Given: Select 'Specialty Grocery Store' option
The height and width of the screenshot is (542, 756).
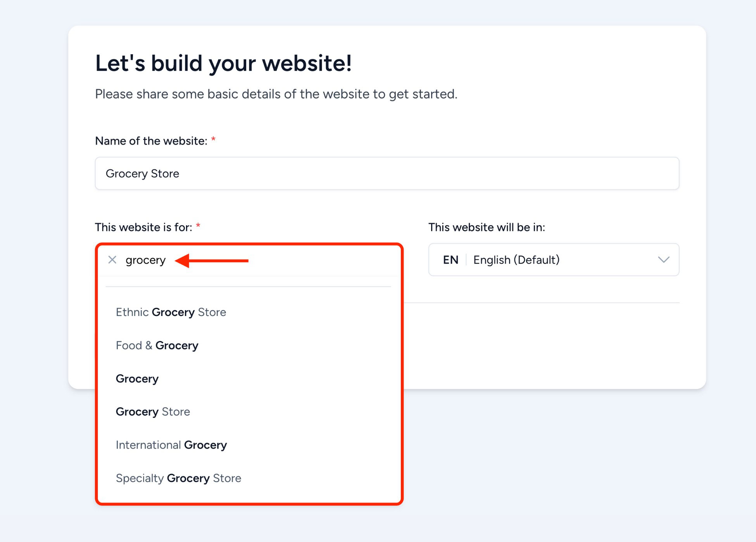Looking at the screenshot, I should coord(178,478).
